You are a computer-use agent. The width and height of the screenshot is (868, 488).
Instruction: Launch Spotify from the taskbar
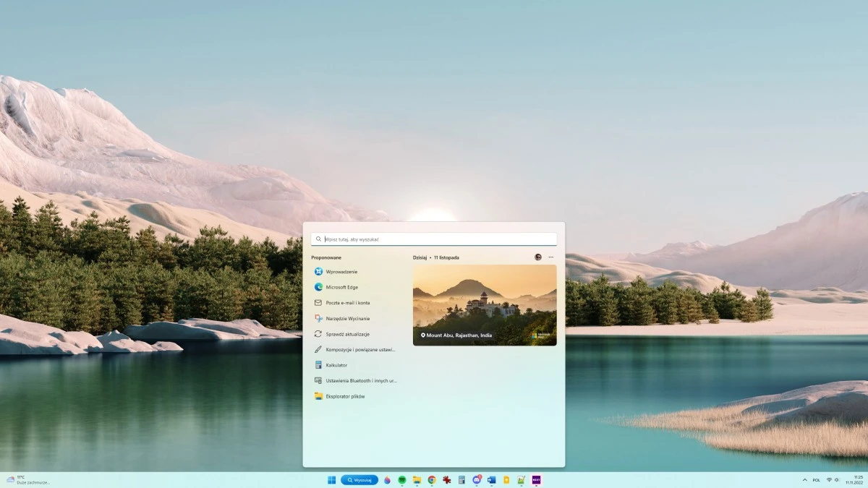point(401,479)
